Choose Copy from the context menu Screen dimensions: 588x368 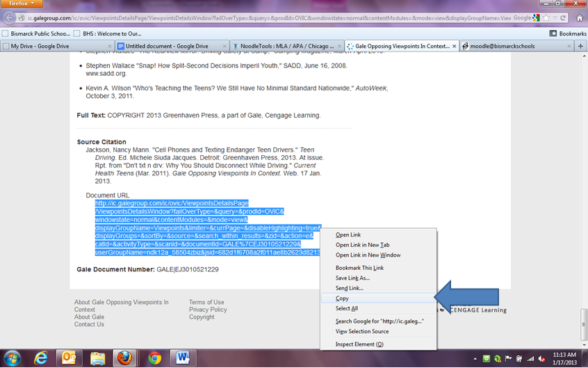pos(378,298)
